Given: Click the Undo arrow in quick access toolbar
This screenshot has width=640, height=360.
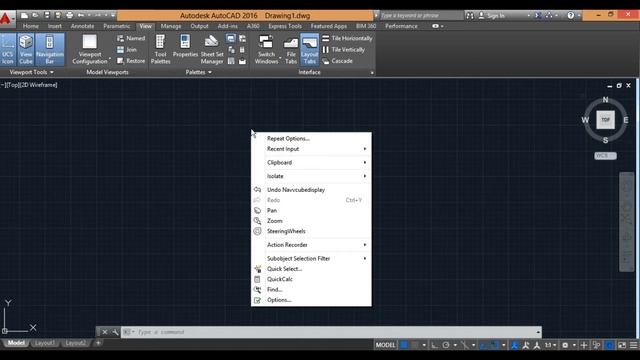Looking at the screenshot, I should coord(81,16).
